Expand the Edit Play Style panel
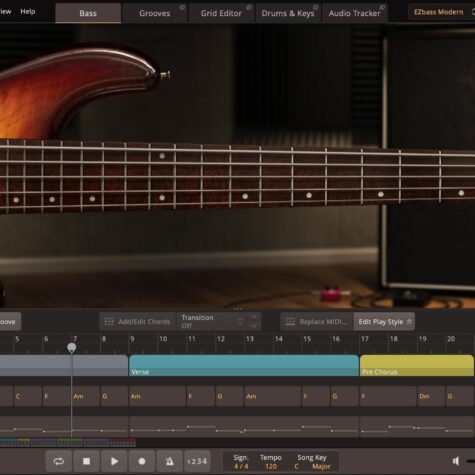Viewport: 475px width, 475px height. [384, 322]
